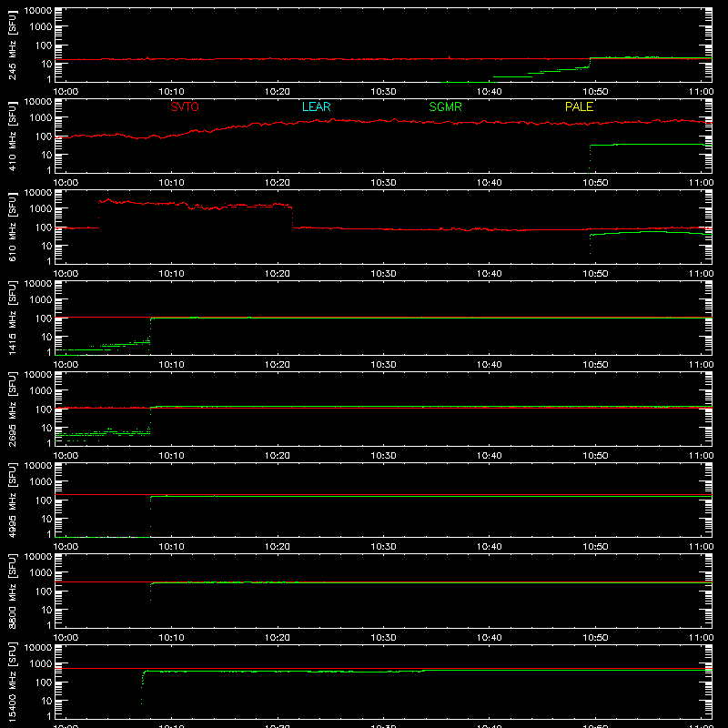Select the 2695 MHz [SFU] axis title

[x=12, y=409]
